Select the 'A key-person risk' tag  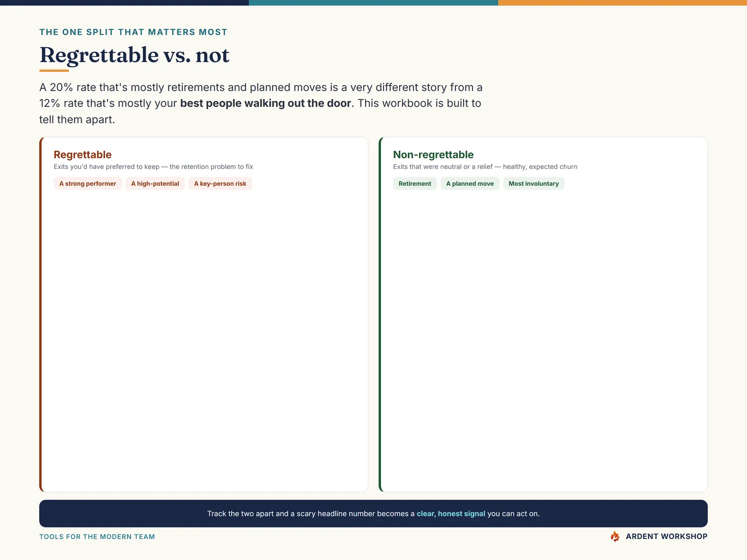click(x=220, y=183)
